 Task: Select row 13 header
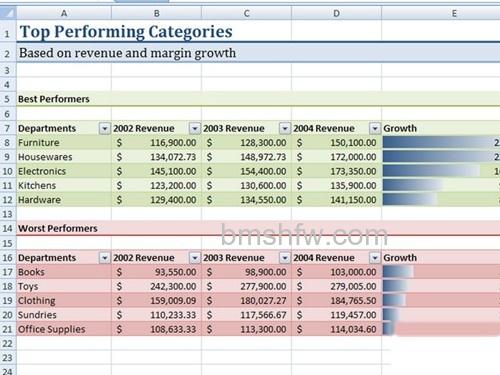(8, 214)
